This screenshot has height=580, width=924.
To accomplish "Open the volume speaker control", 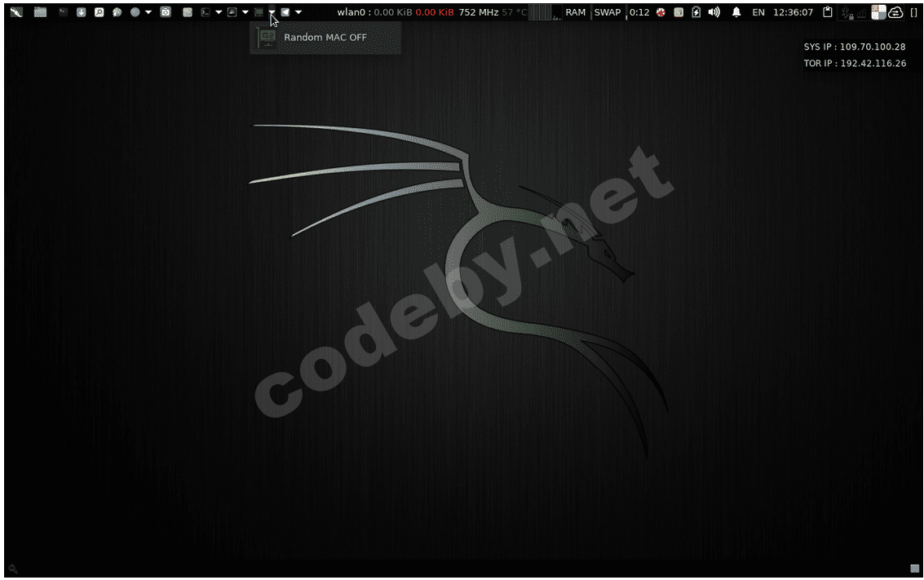I will [x=714, y=11].
